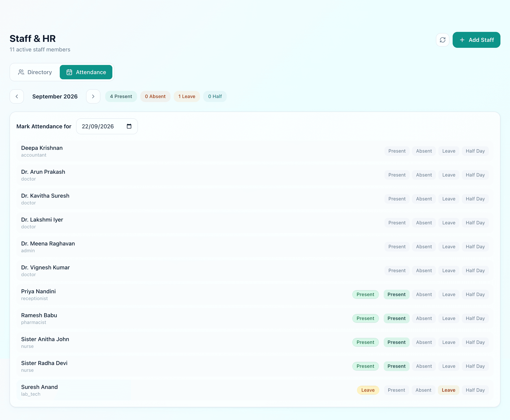
Task: Click the 0 Half summary chip
Action: (215, 96)
